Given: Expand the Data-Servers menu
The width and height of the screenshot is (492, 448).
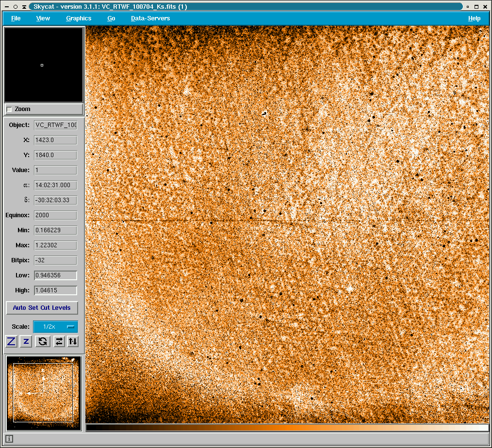Looking at the screenshot, I should pos(150,18).
